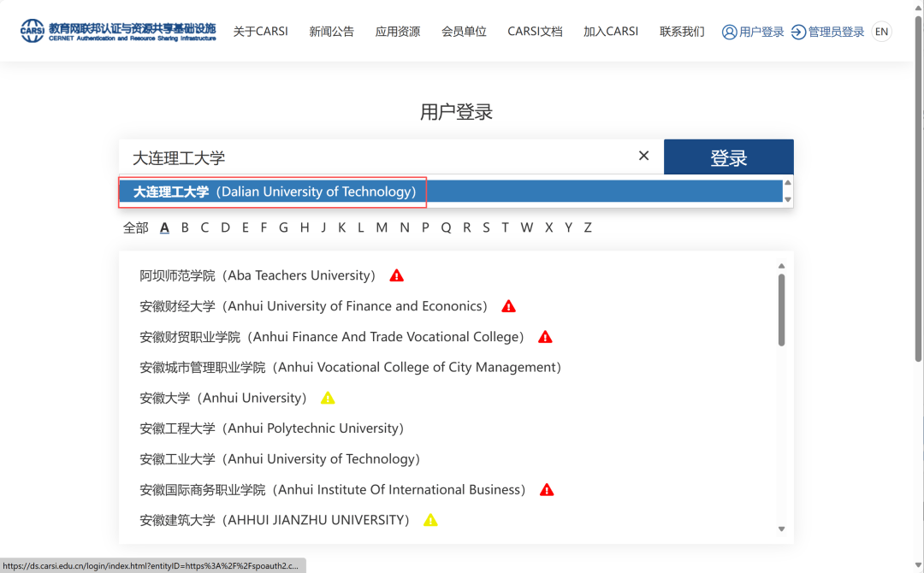
Task: Filter institutions by letter A
Action: (x=164, y=227)
